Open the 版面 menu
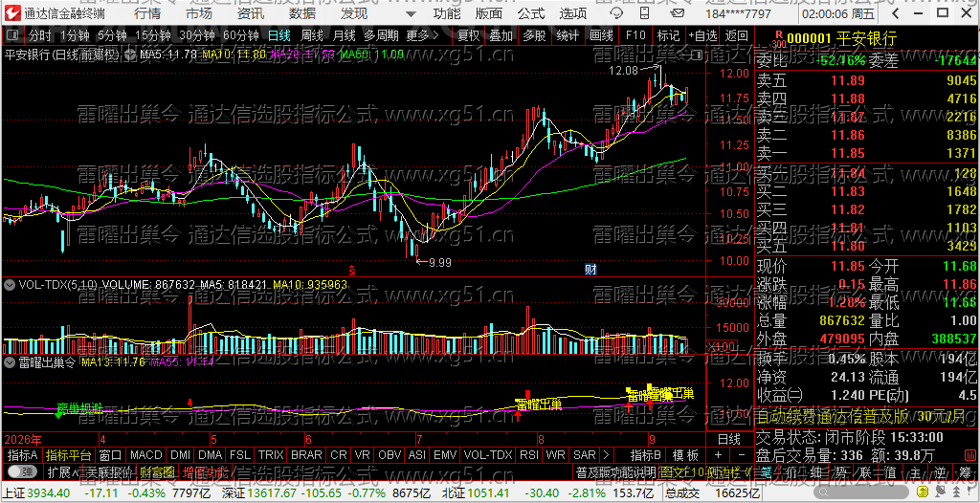Screen dimensions: 980x503 [x=489, y=13]
